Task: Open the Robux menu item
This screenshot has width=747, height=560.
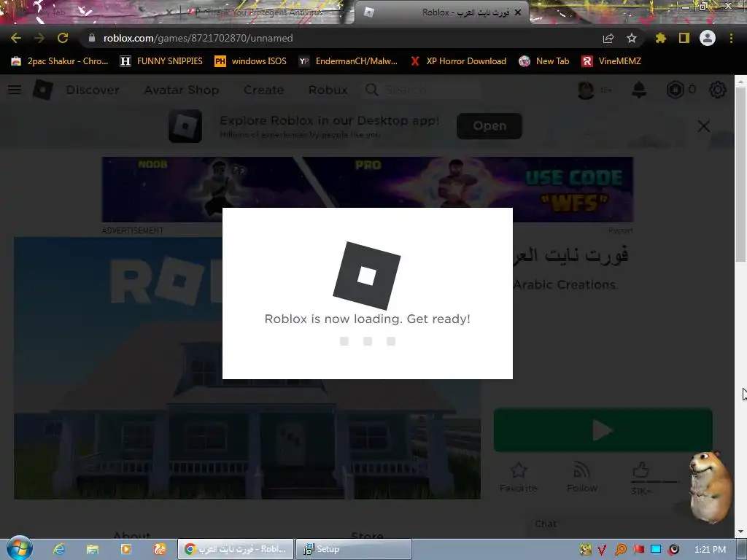Action: (328, 90)
